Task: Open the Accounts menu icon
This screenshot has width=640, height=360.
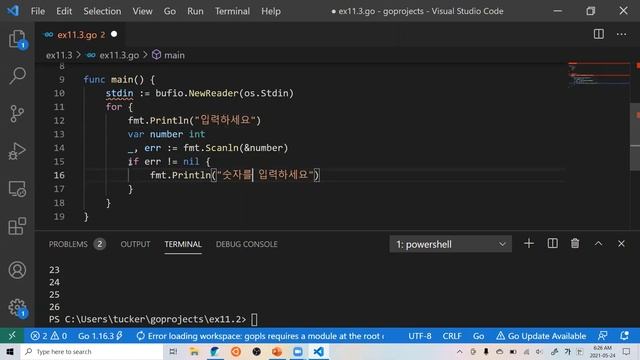Action: 17,270
